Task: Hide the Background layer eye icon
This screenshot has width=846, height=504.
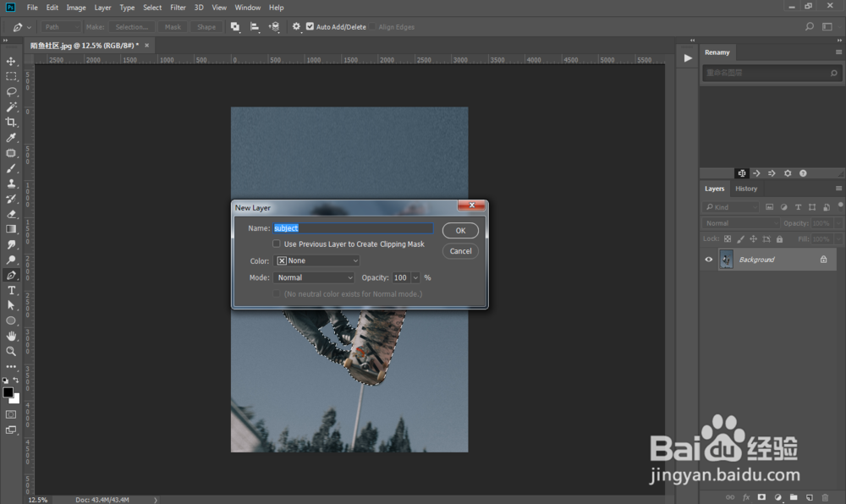Action: tap(708, 260)
